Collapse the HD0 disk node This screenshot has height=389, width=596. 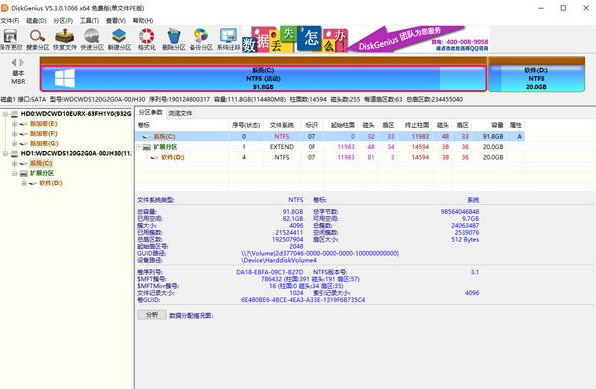point(5,114)
